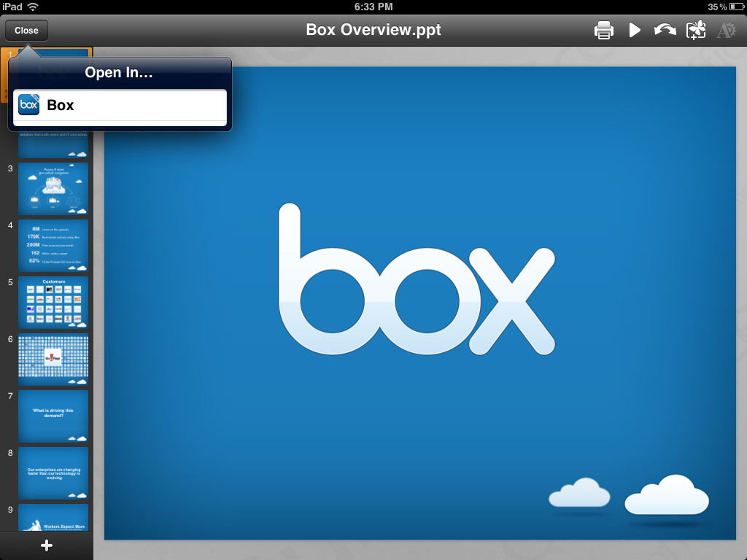The image size is (747, 560).
Task: Tap the smaller left cloud on slide
Action: (579, 492)
